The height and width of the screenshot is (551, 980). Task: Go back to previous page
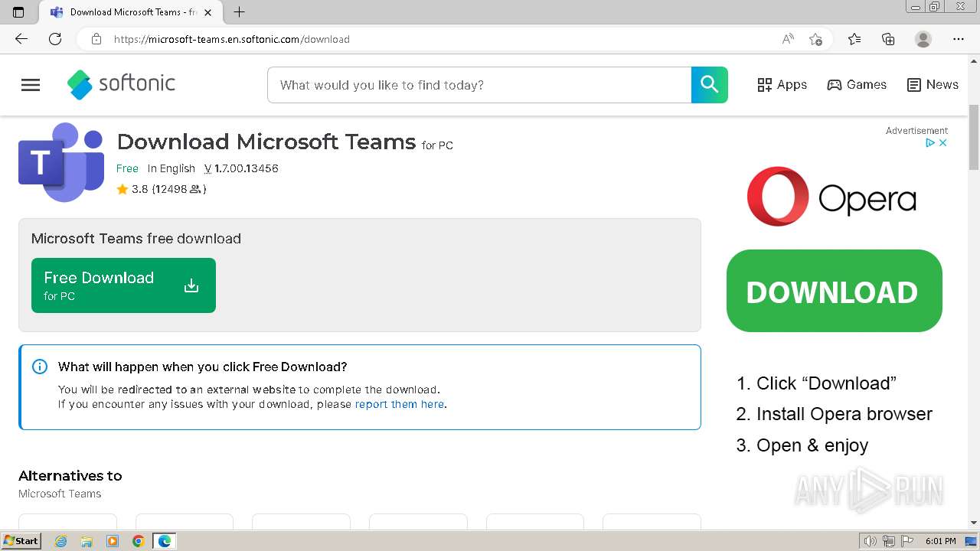pos(21,39)
